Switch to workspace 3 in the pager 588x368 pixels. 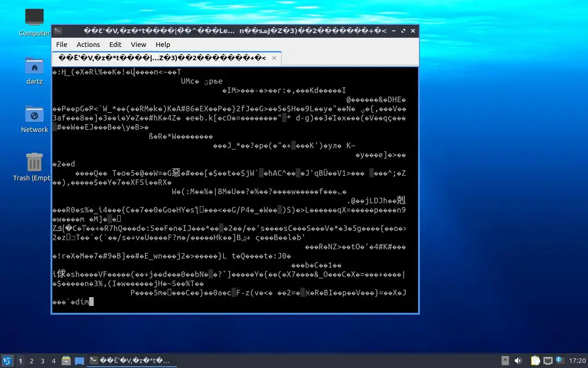(43, 361)
